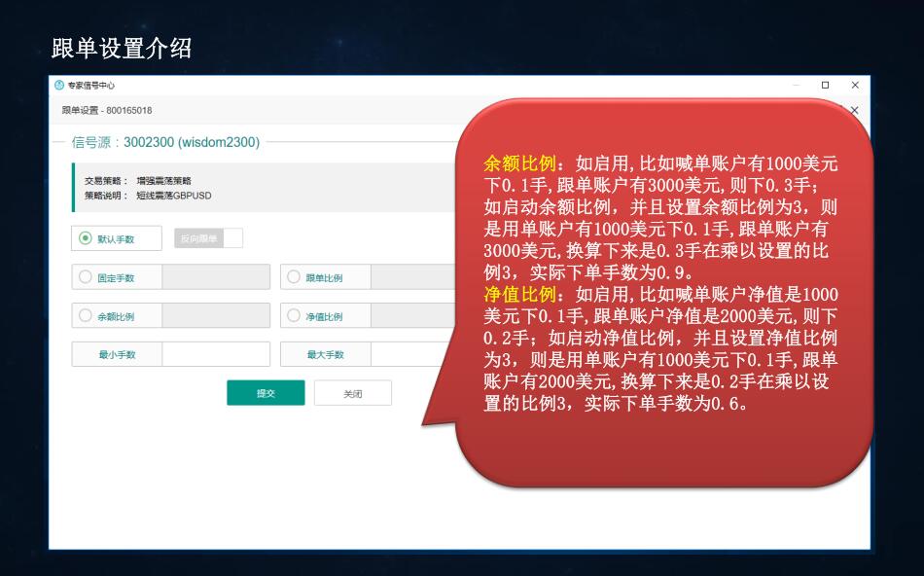Click the 跟单比例 value field
Viewport: 924px width, 576px height.
pyautogui.click(x=413, y=277)
